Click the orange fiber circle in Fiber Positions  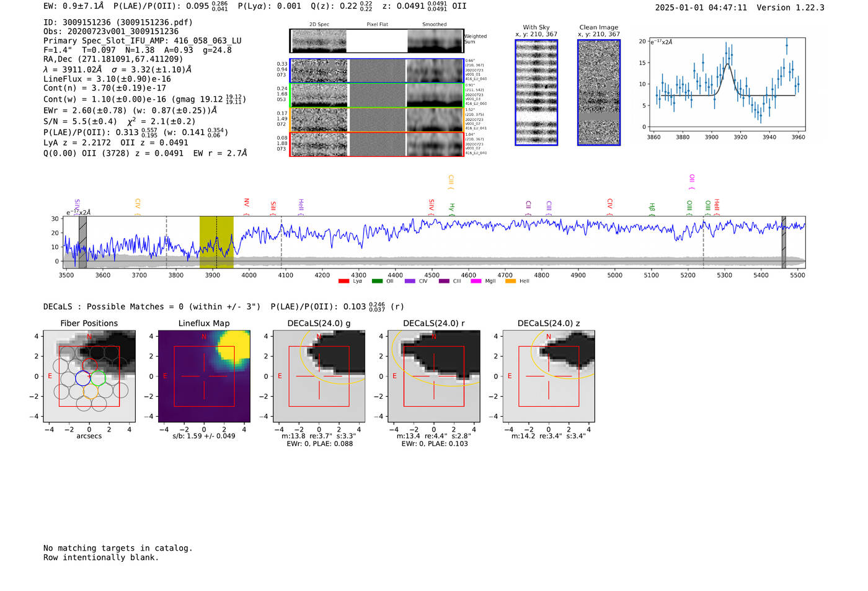tap(91, 391)
